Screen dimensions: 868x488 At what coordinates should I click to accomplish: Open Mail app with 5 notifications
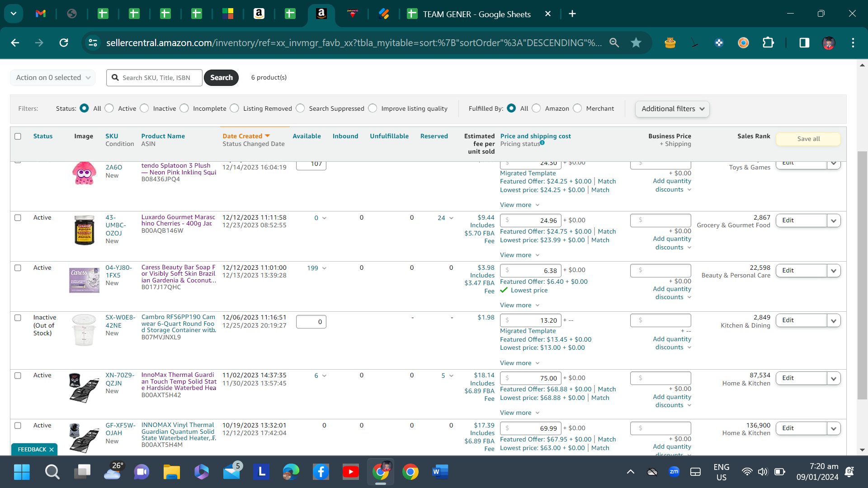click(x=232, y=471)
